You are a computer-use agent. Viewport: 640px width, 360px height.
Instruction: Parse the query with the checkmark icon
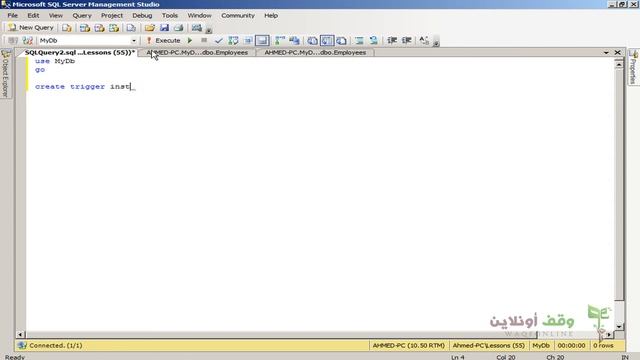click(218, 40)
